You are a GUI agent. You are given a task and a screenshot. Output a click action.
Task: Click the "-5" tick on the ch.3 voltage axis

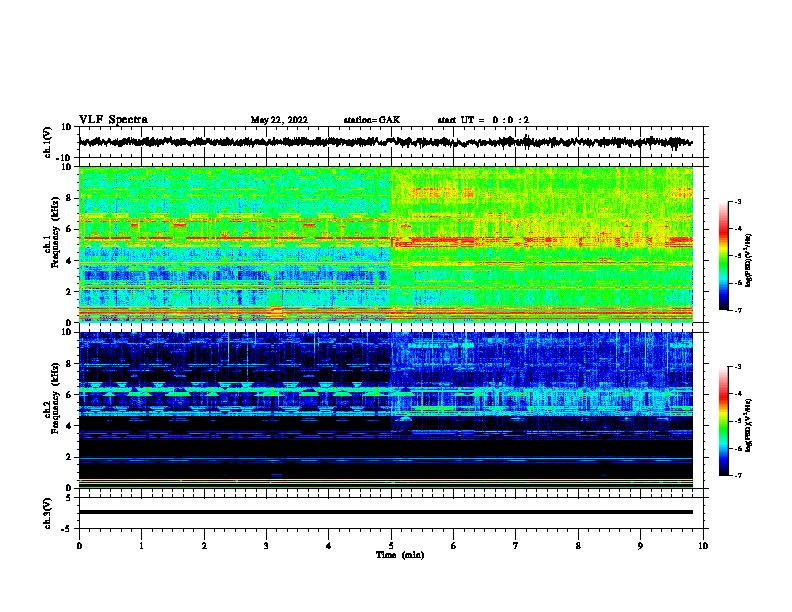[x=67, y=529]
